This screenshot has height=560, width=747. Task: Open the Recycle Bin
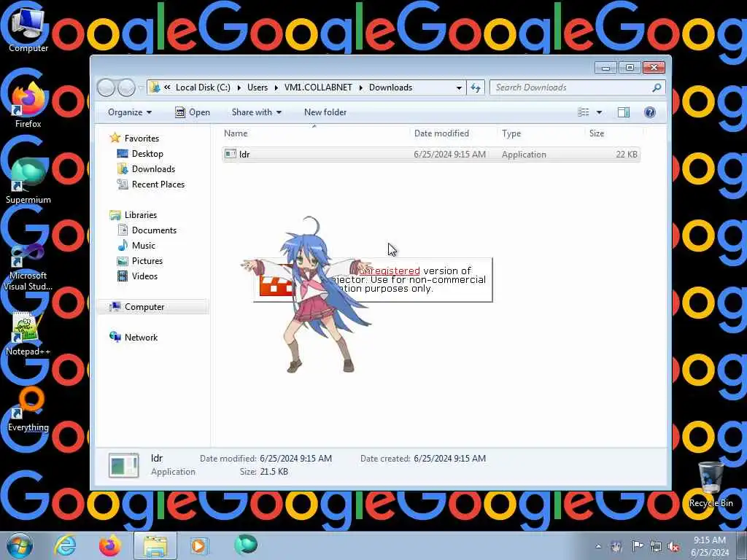pos(711,484)
